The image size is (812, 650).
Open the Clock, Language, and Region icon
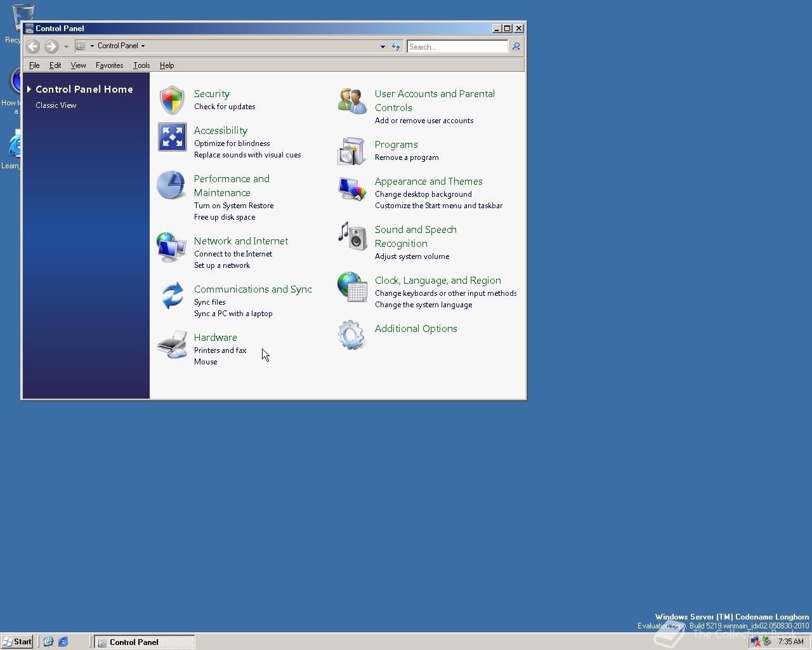[x=352, y=287]
